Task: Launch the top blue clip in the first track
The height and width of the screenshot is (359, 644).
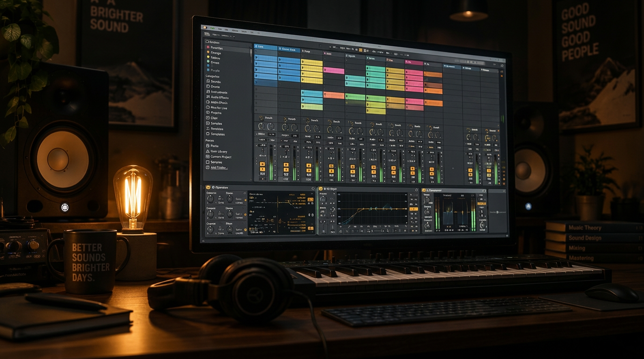Action: click(265, 58)
